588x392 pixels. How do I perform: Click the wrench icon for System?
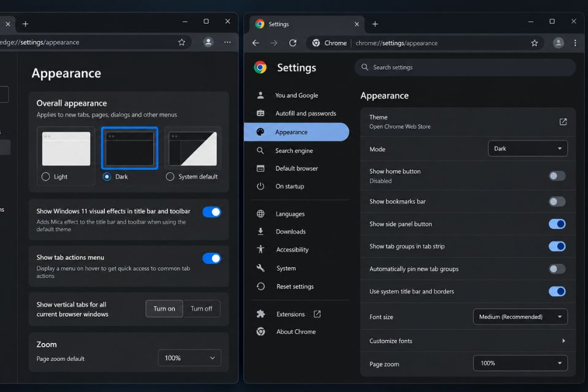(261, 268)
